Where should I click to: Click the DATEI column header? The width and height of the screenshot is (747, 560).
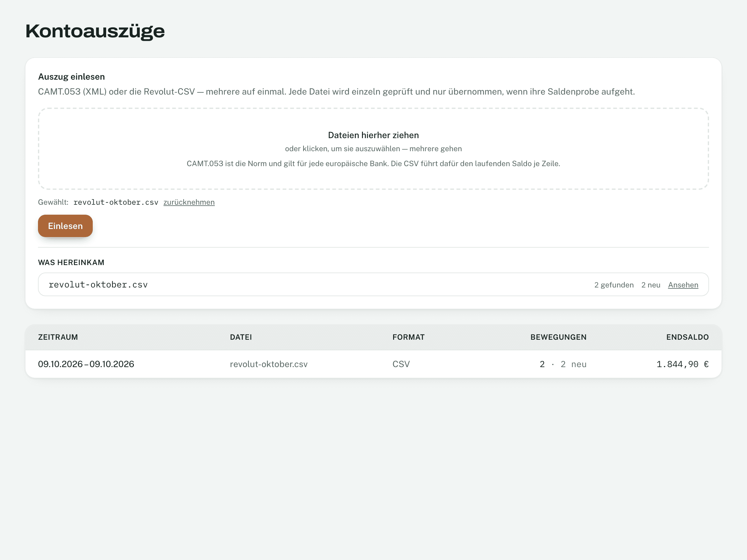(x=241, y=337)
